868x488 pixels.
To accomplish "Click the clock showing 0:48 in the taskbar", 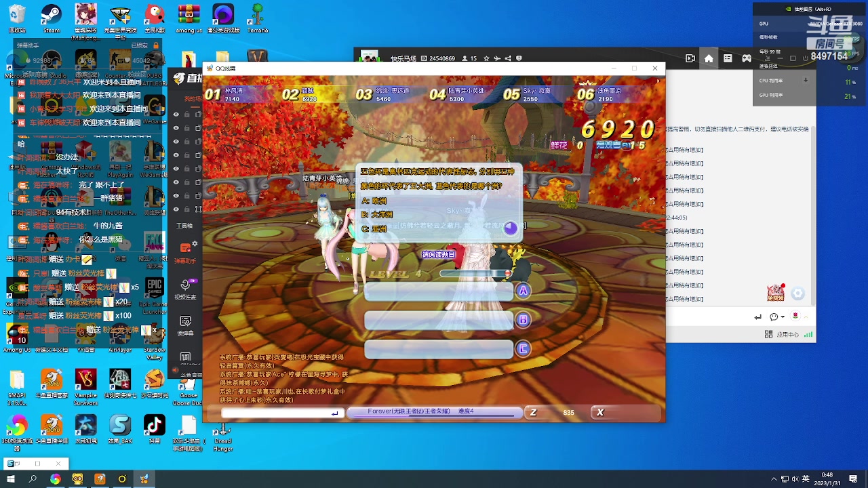I will pyautogui.click(x=827, y=479).
